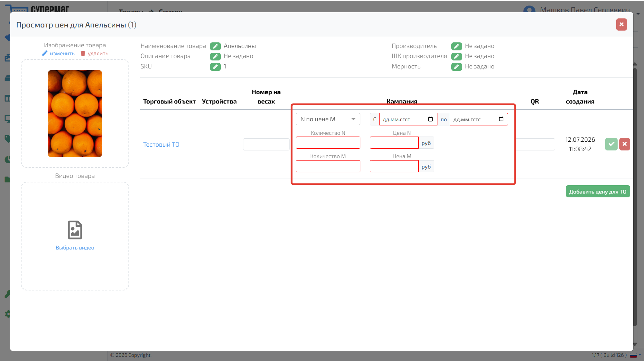Open the 'Тестовый ТО' trade object link
Viewport: 644px width, 361px height.
(161, 145)
